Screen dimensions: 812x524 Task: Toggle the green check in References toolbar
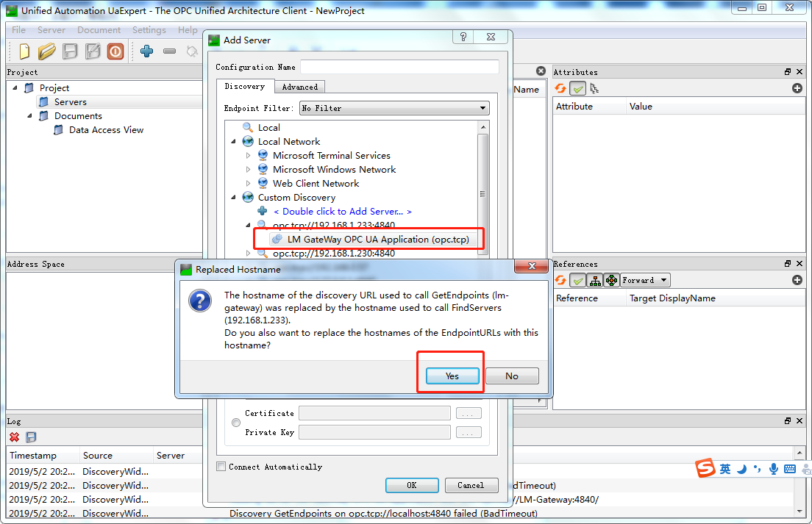tap(577, 280)
